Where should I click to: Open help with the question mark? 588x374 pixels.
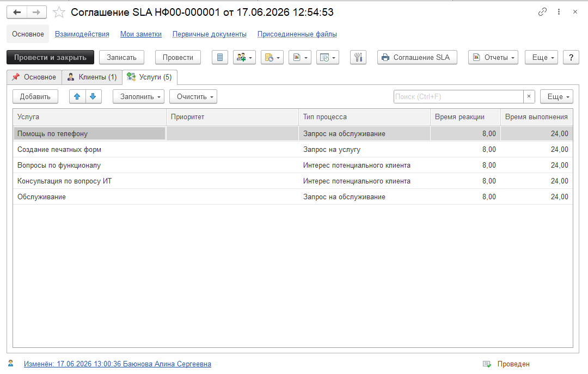tap(571, 57)
